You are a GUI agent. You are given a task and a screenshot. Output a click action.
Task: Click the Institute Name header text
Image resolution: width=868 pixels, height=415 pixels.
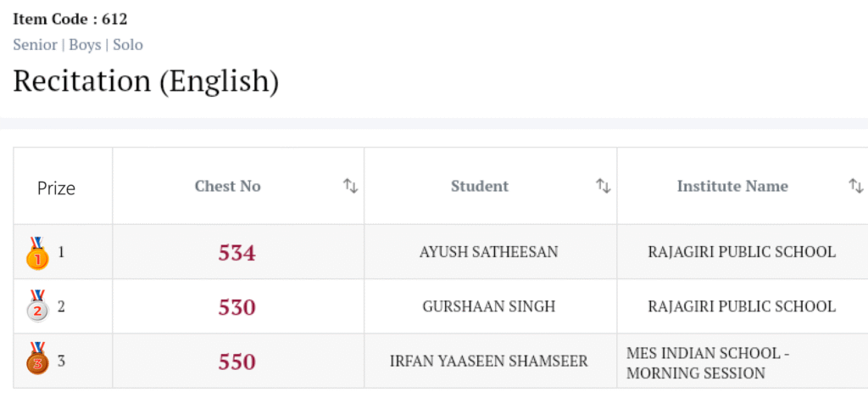(732, 186)
